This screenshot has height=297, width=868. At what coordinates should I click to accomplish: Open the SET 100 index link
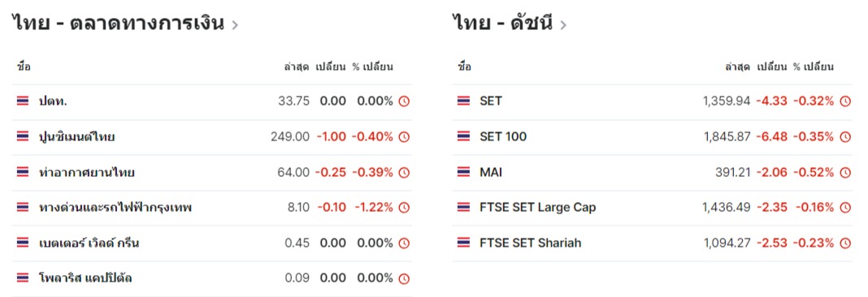503,136
